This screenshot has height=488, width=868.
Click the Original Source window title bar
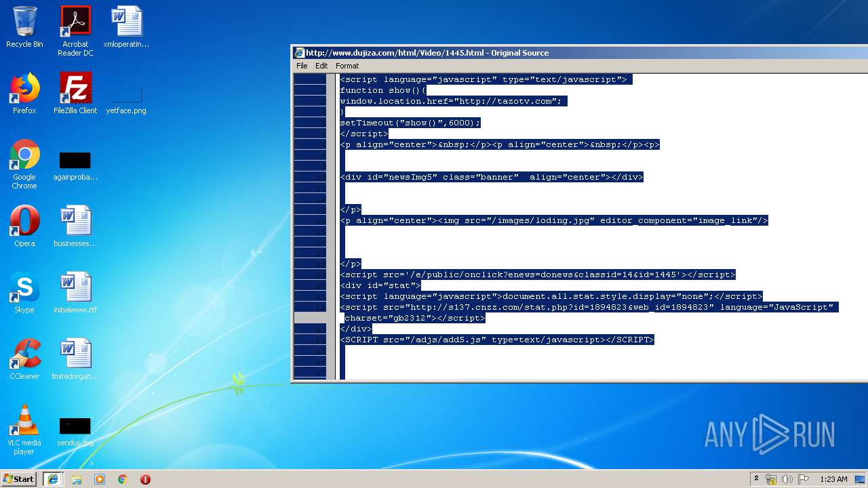(x=580, y=53)
